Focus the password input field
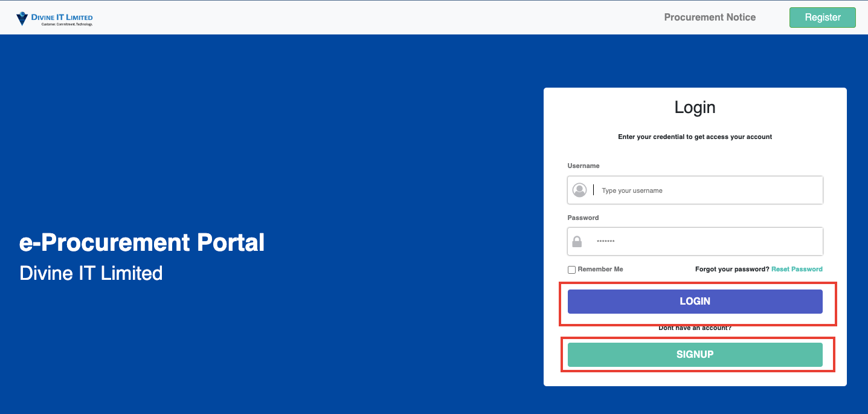This screenshot has height=414, width=868. tap(695, 242)
